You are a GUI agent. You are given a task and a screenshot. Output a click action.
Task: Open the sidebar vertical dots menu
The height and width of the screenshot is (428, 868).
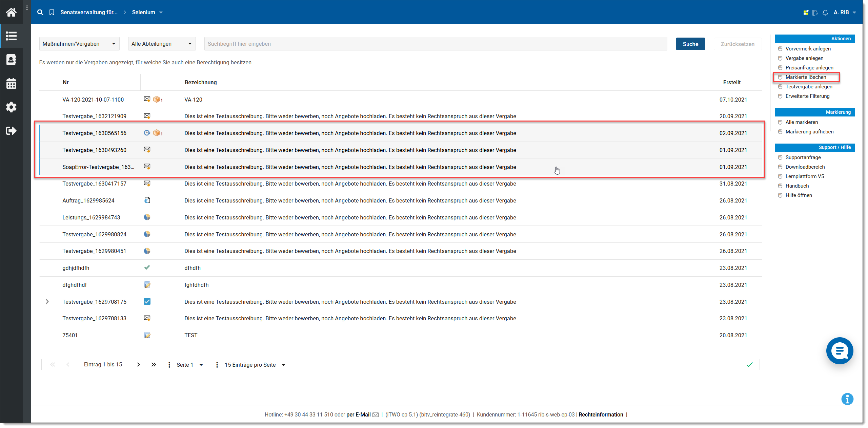click(27, 7)
